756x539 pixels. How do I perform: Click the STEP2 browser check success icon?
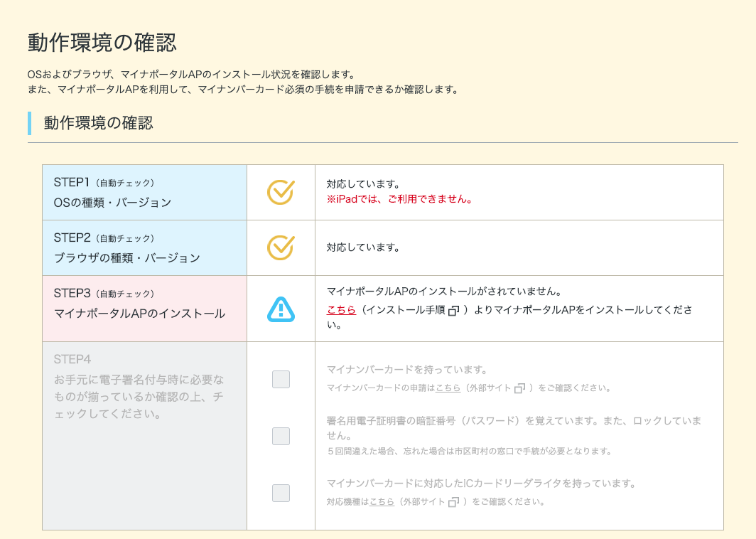281,247
